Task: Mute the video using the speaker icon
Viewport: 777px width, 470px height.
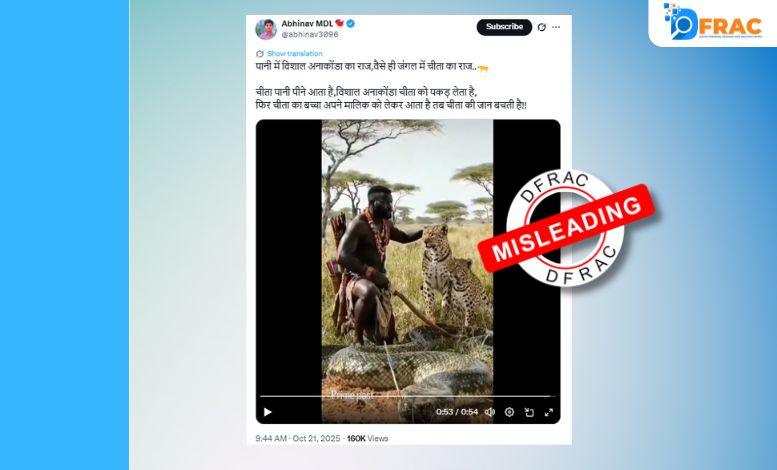Action: pos(490,412)
